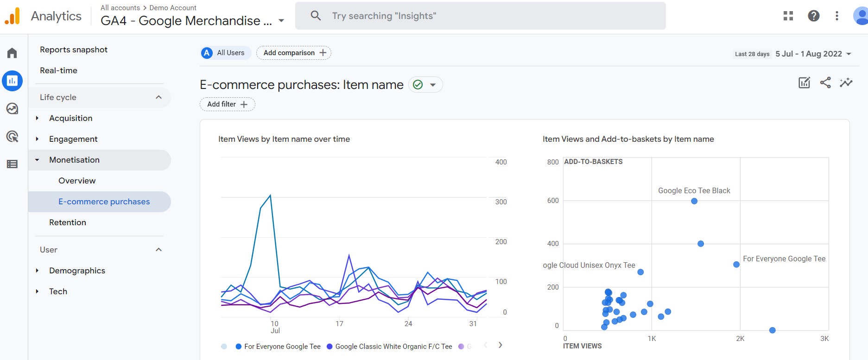Open Real-time report

click(x=59, y=70)
